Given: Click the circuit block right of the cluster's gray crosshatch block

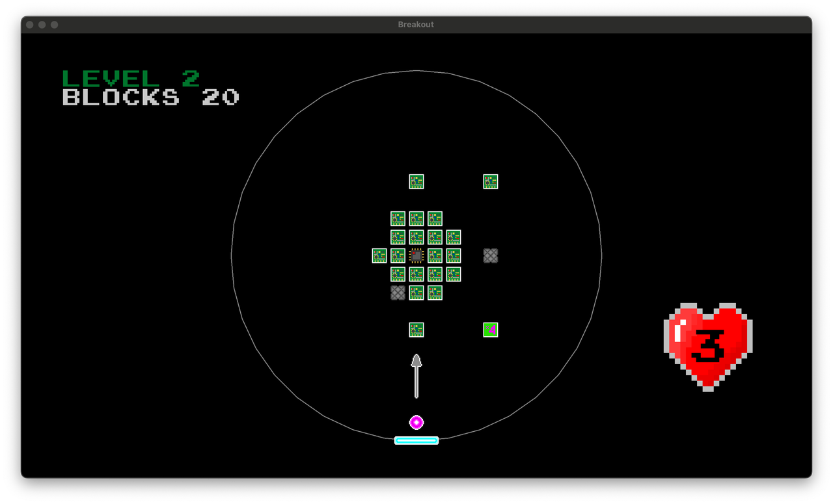Looking at the screenshot, I should pos(416,293).
